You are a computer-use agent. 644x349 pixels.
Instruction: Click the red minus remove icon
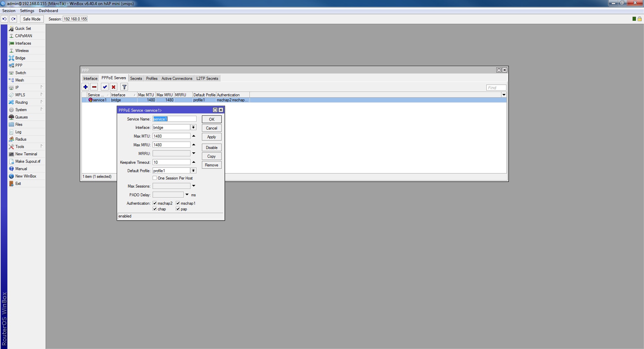point(94,87)
